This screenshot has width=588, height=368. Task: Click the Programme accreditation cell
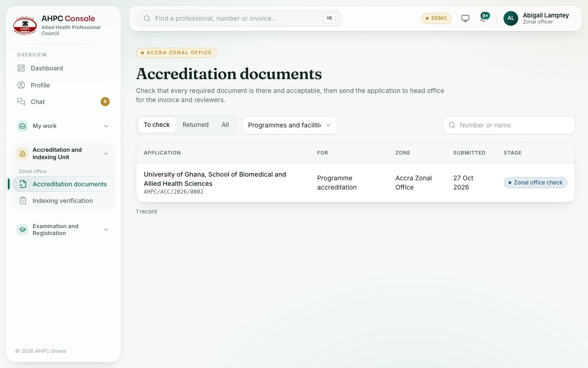click(x=337, y=183)
